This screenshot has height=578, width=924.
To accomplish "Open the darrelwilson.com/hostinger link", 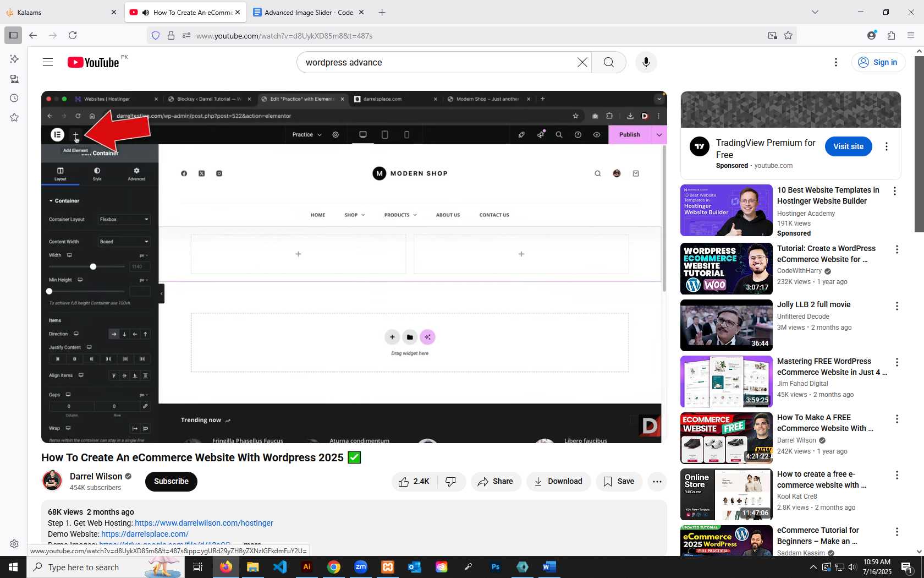I will coord(204,523).
